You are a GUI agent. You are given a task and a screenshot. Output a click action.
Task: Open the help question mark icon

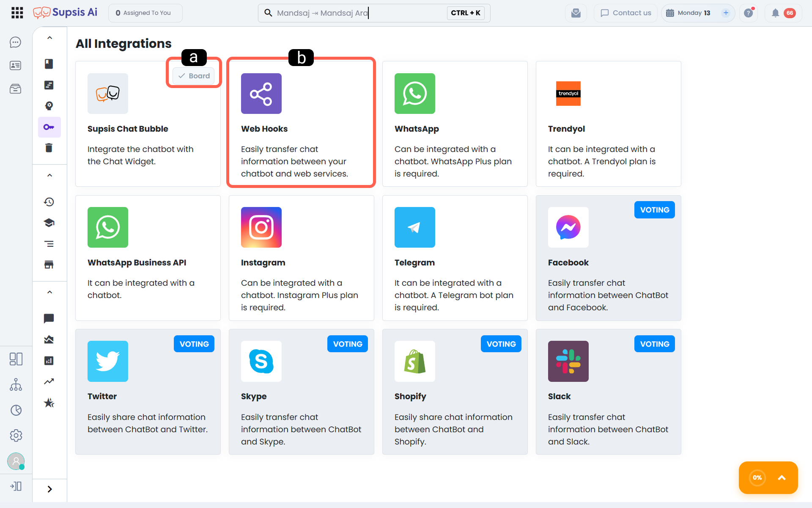coord(749,13)
